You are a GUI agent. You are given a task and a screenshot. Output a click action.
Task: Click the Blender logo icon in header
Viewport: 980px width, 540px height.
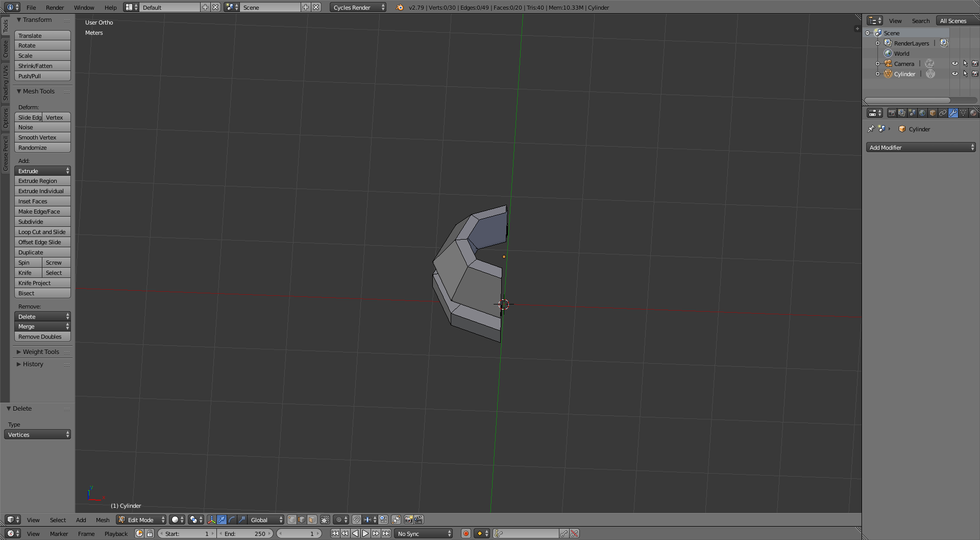click(400, 7)
